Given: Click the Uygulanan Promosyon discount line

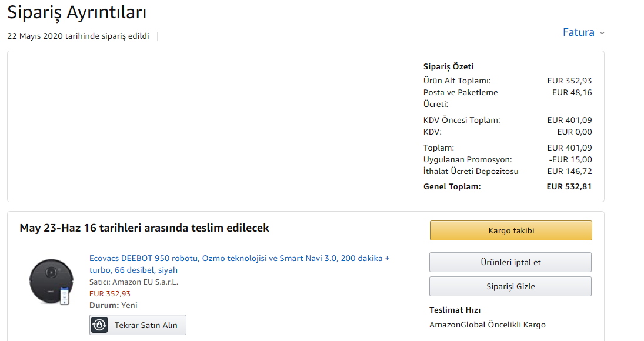Looking at the screenshot, I should (x=508, y=159).
